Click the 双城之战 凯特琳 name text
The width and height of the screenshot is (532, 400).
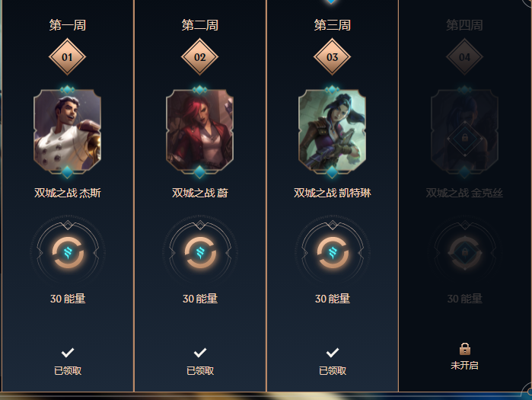[332, 193]
